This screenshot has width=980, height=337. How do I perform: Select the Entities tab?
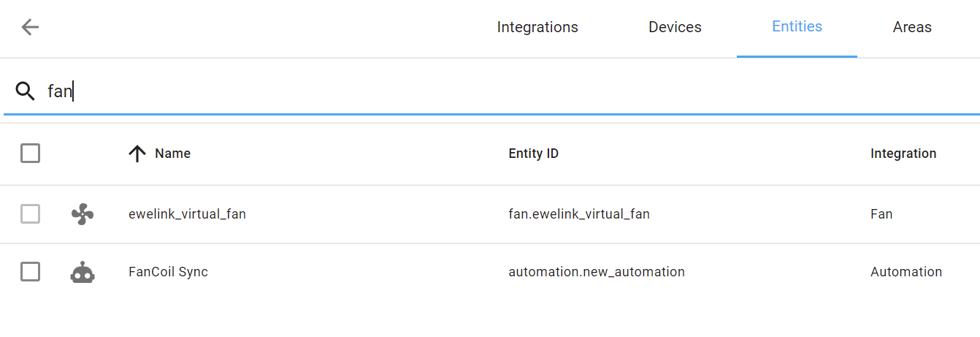[x=797, y=27]
